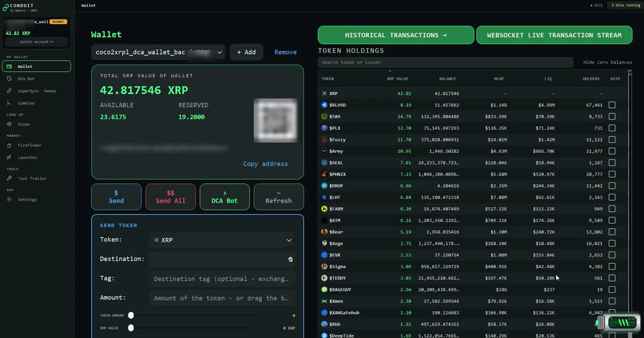Open the Wallet sidebar item
644x338 pixels.
pos(36,66)
